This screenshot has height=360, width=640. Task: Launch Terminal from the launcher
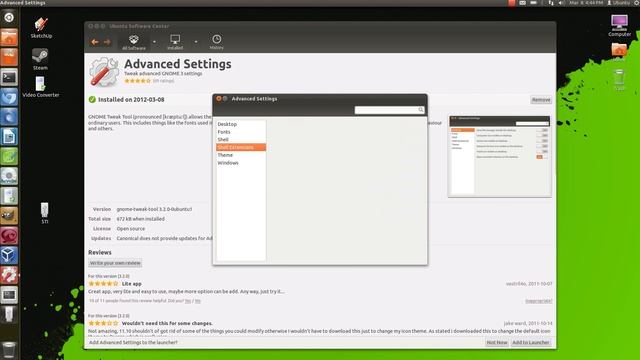(x=9, y=77)
